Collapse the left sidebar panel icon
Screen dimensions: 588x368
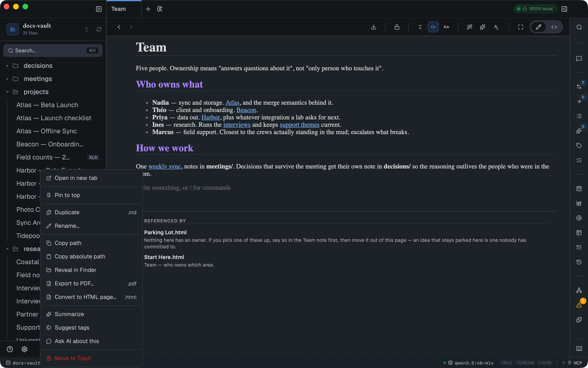pyautogui.click(x=99, y=9)
